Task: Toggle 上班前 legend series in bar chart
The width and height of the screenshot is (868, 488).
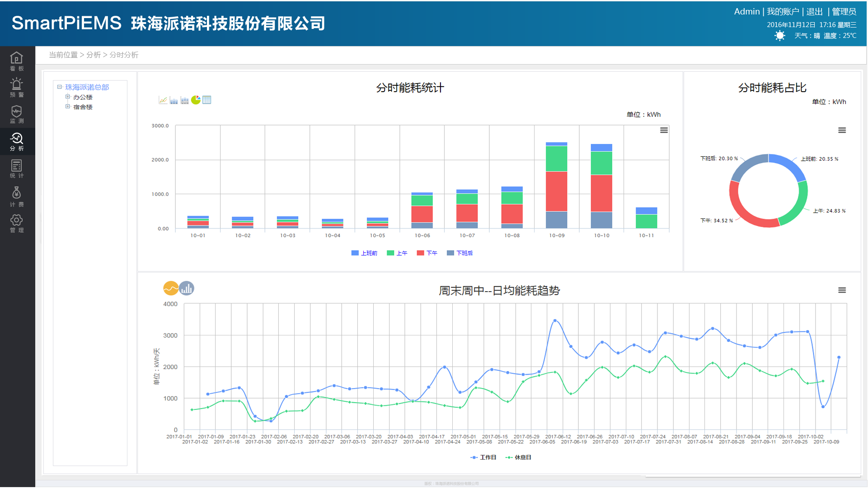Action: pyautogui.click(x=364, y=253)
